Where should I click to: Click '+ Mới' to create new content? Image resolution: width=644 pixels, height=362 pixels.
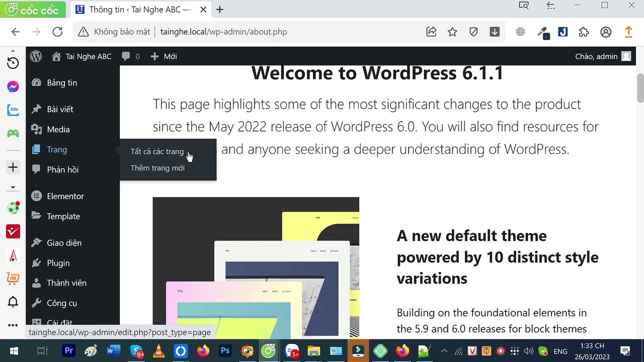[164, 56]
